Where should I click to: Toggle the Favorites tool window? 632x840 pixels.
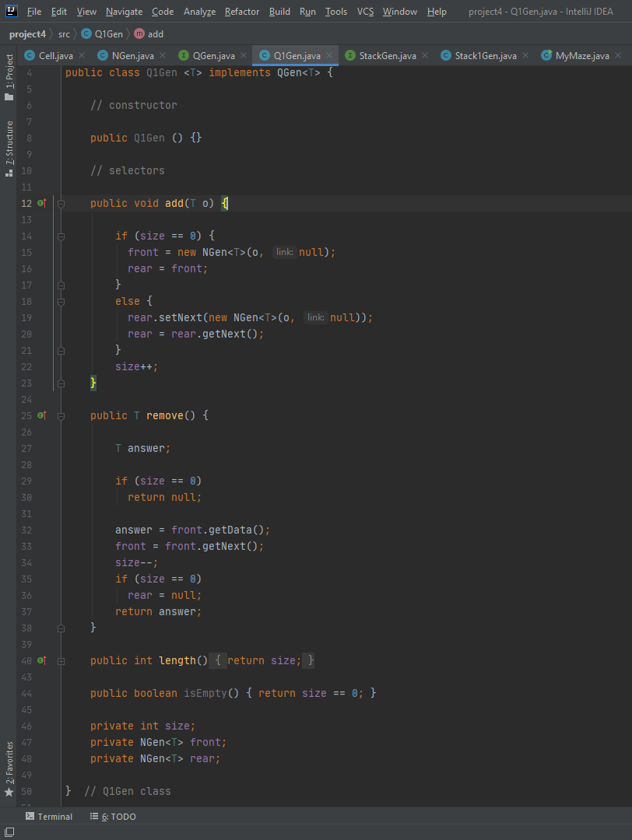tap(9, 768)
